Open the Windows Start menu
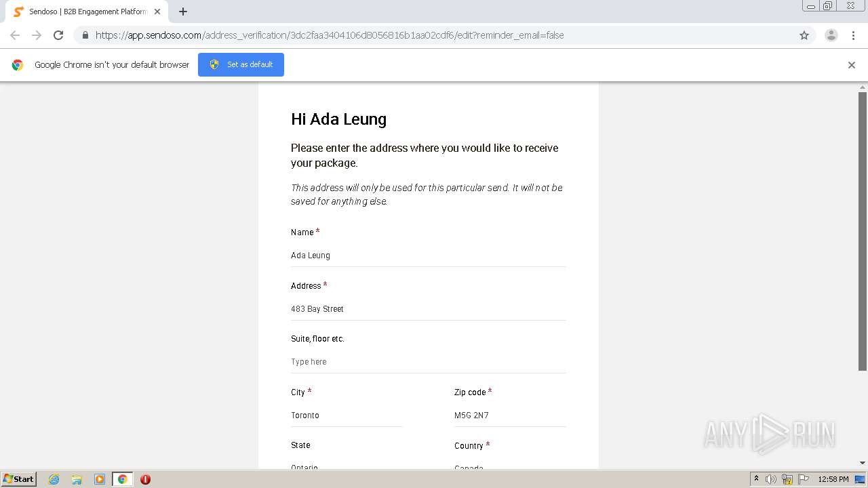The height and width of the screenshot is (488, 868). [x=18, y=479]
